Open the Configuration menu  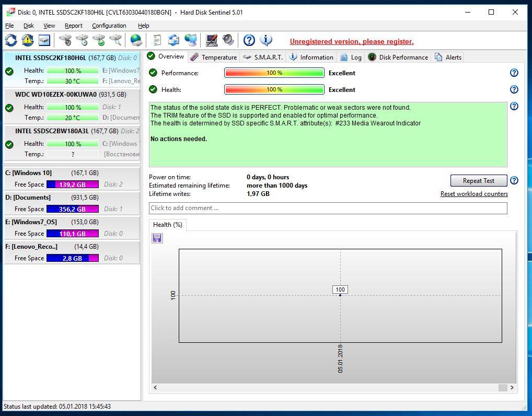coord(109,26)
